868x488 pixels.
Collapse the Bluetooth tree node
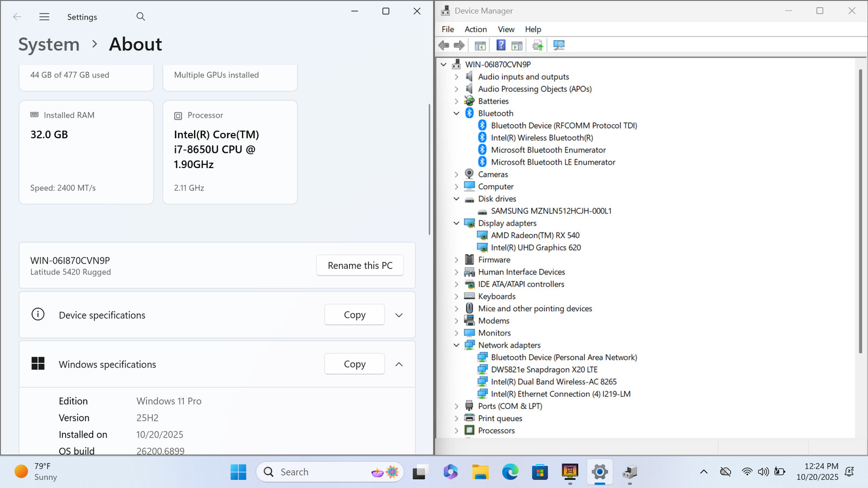click(456, 113)
